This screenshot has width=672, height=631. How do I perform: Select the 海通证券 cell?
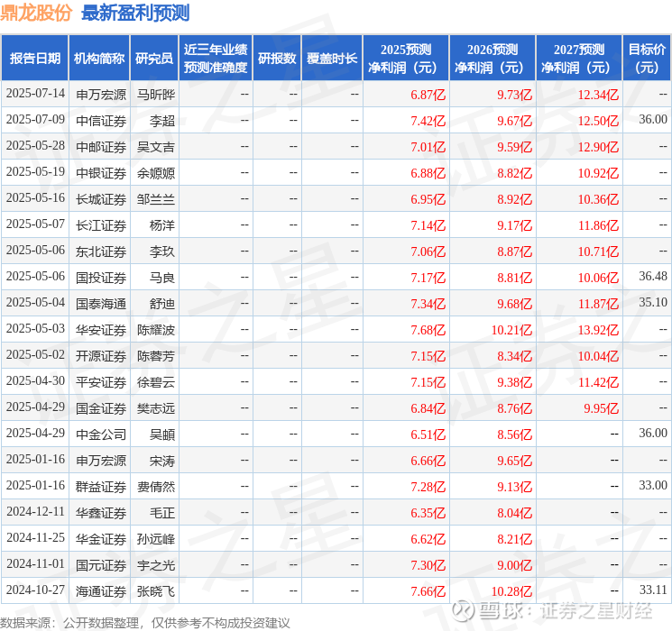[101, 591]
